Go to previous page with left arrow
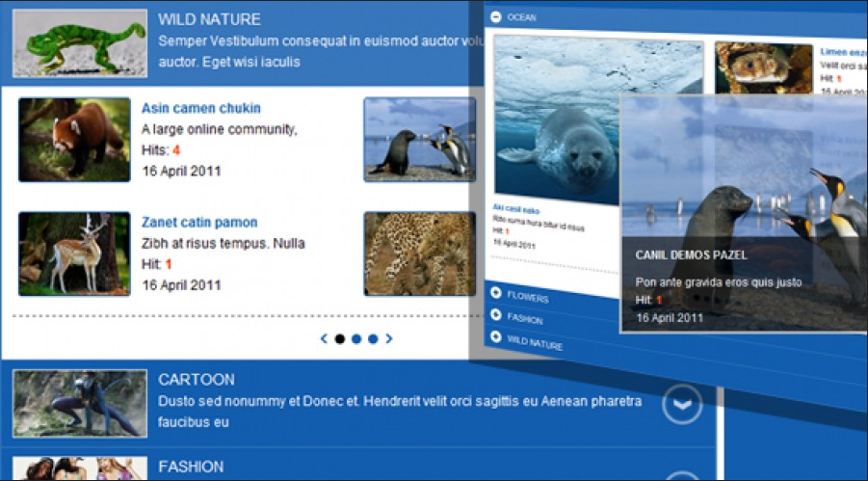Image resolution: width=868 pixels, height=481 pixels. click(324, 338)
